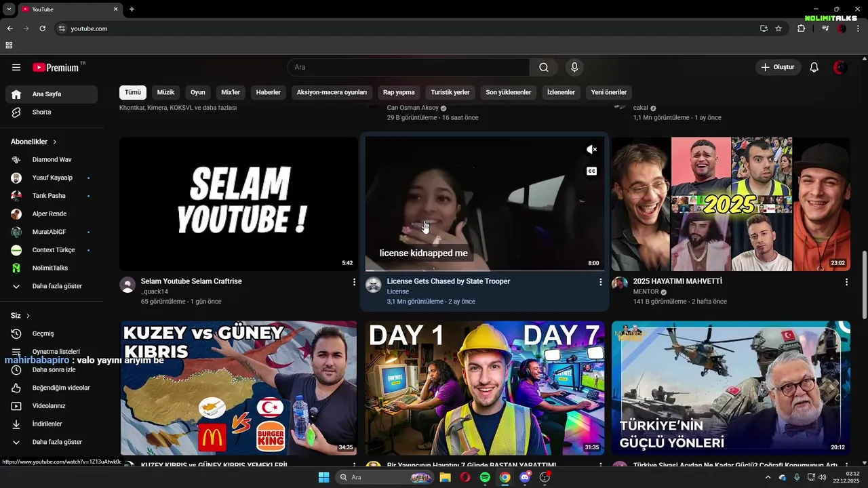The height and width of the screenshot is (488, 868).
Task: Select the Rap yapma filter chip
Action: point(399,92)
